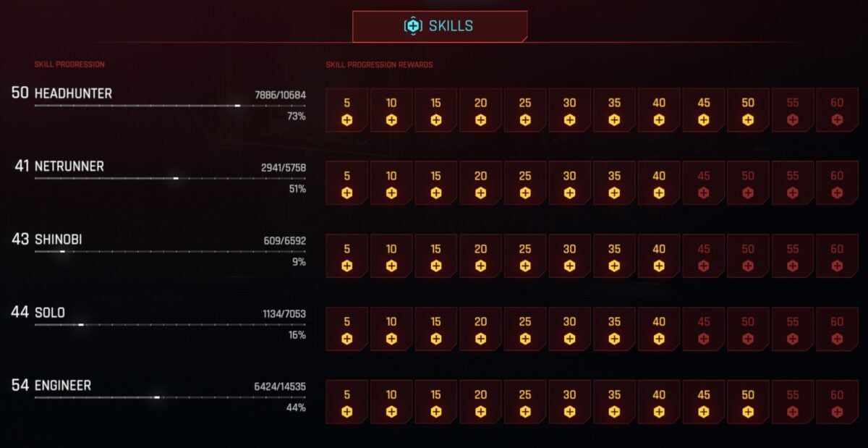Claim the level 10 Engineer skill reward
Image resolution: width=868 pixels, height=448 pixels.
(391, 402)
